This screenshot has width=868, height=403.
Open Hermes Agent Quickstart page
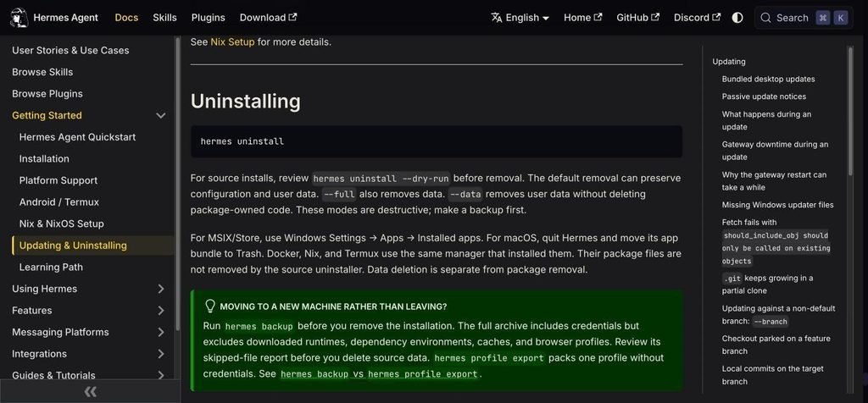point(77,137)
